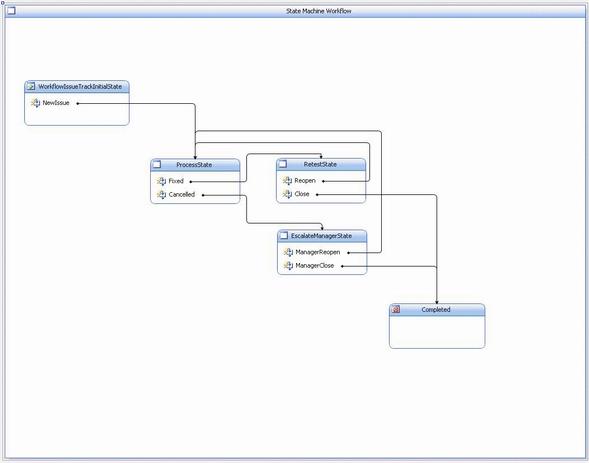Click the NewIssue event label
The height and width of the screenshot is (463, 589).
click(x=56, y=103)
